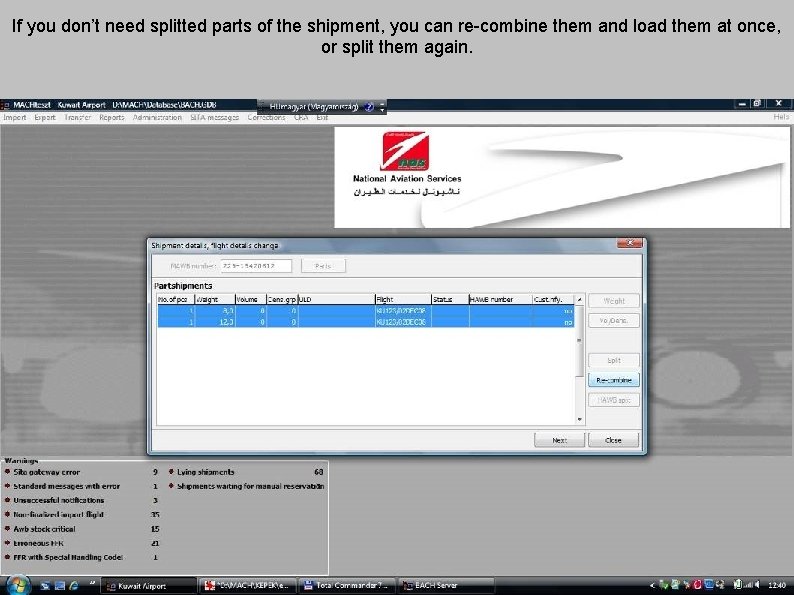Show hidden system tray icons arrow
794x595 pixels.
[652, 585]
